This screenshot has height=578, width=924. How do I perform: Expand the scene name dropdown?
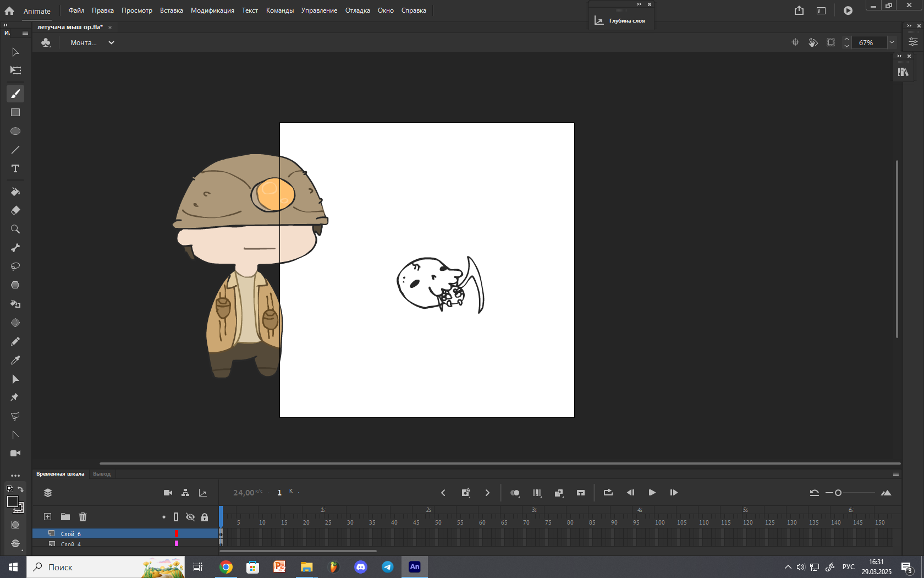pyautogui.click(x=111, y=42)
